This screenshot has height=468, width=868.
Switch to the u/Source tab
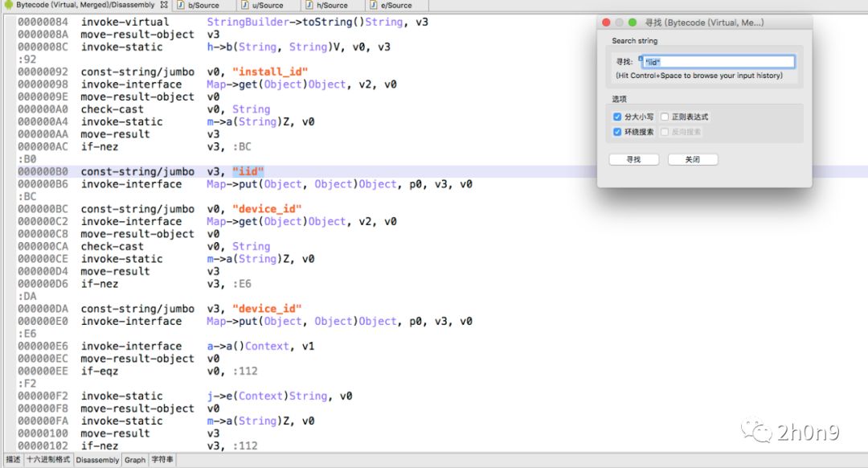268,6
